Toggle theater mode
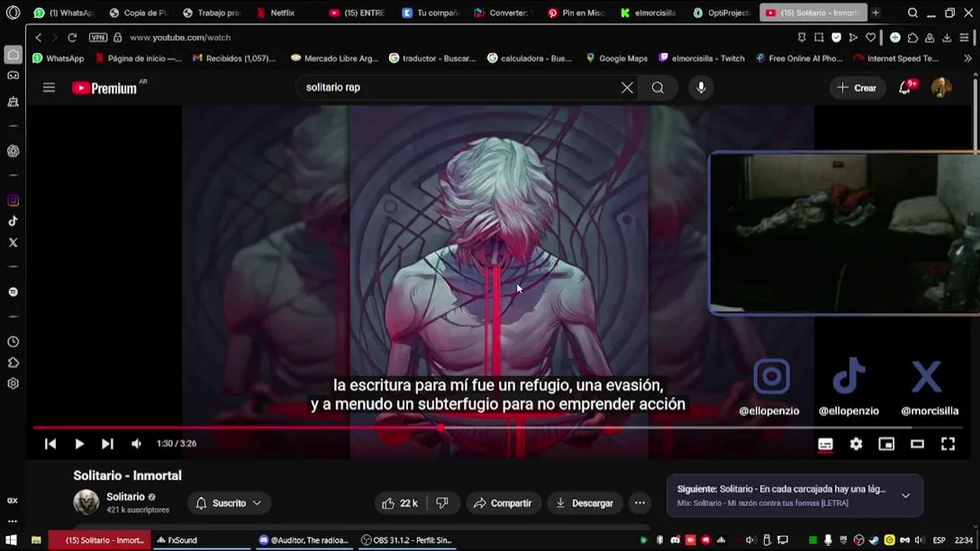 pos(917,444)
